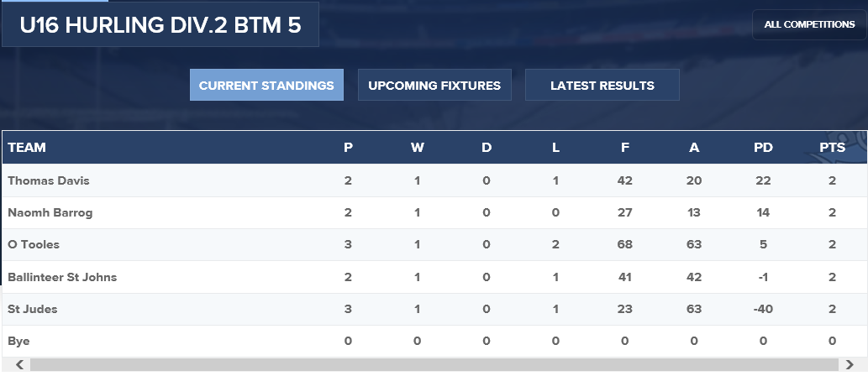This screenshot has width=868, height=376.
Task: Click the L column header
Action: 555,148
